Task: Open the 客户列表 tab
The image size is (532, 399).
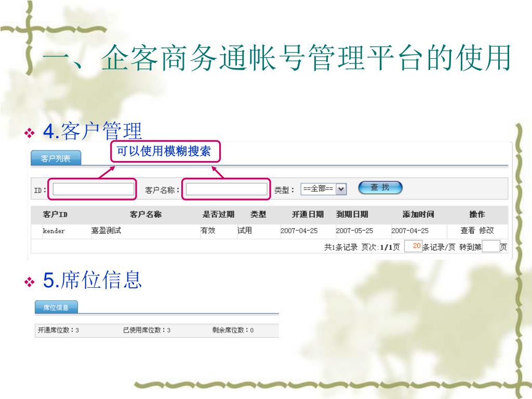Action: (56, 158)
